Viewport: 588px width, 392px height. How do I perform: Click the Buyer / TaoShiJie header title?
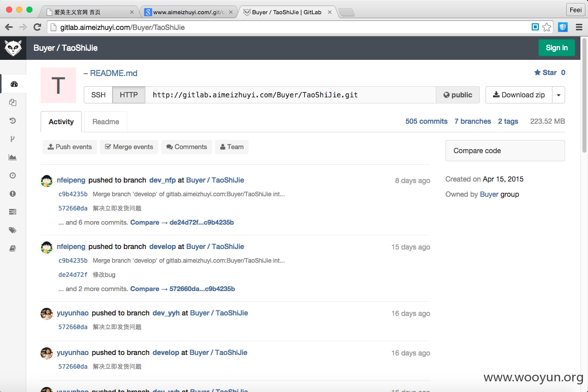tap(65, 48)
